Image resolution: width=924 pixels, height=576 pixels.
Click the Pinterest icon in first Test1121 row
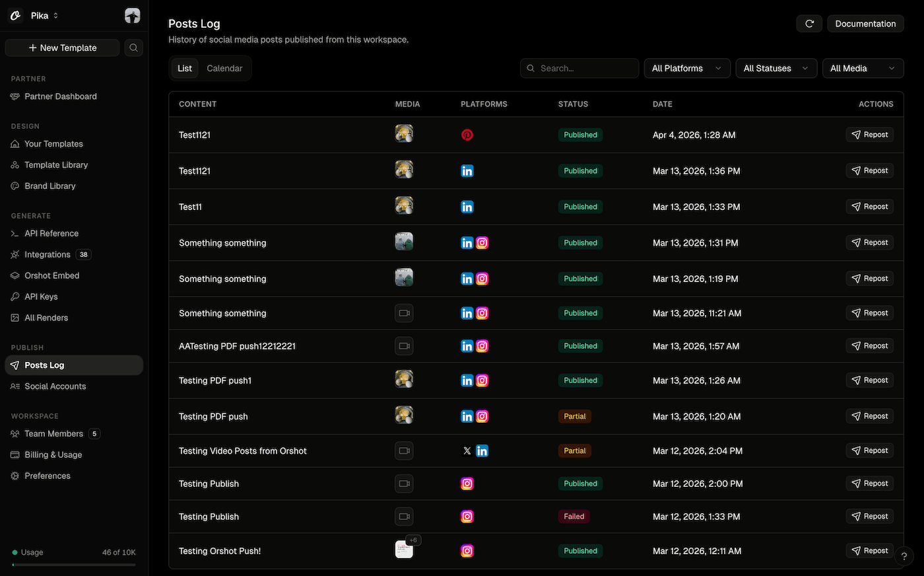pyautogui.click(x=467, y=135)
